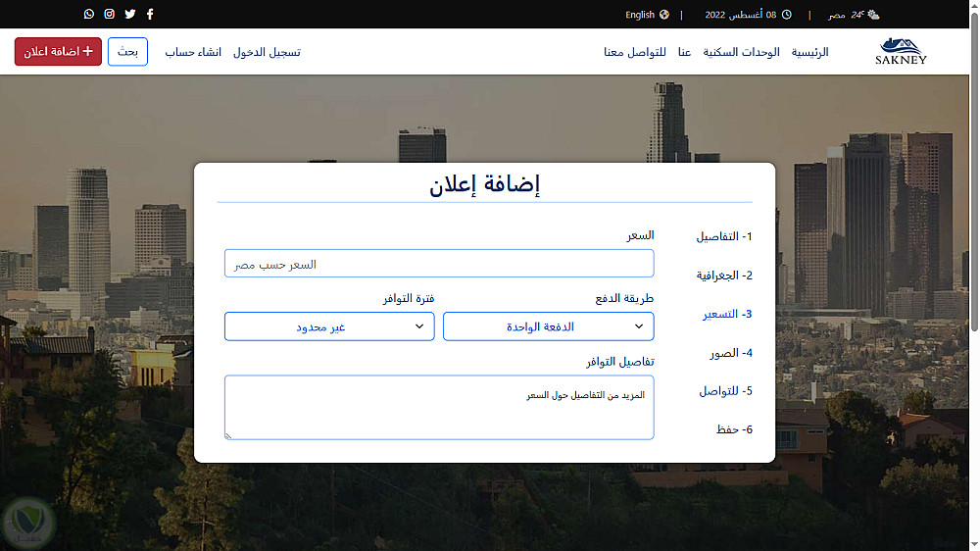The image size is (980, 551).
Task: Open the Twitter social icon
Action: 130,14
